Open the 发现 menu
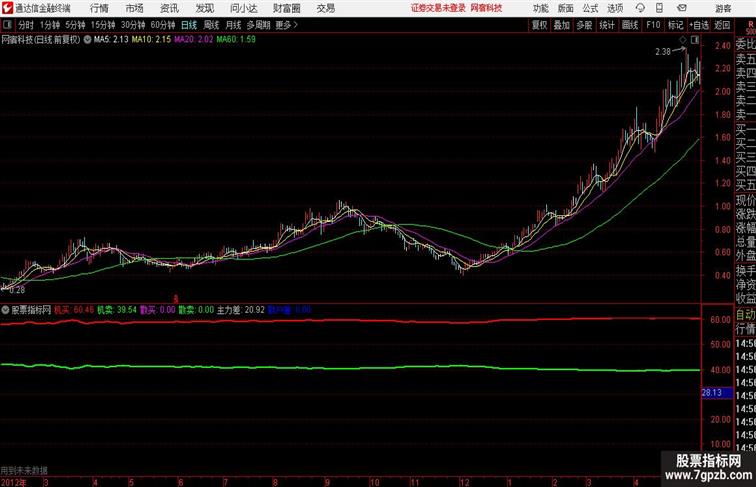The width and height of the screenshot is (756, 487). (x=204, y=8)
